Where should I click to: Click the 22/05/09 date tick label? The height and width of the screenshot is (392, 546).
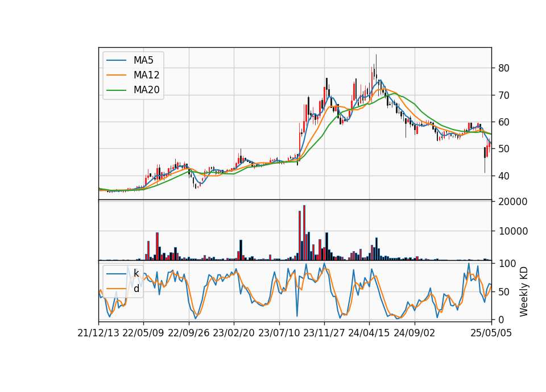(143, 333)
